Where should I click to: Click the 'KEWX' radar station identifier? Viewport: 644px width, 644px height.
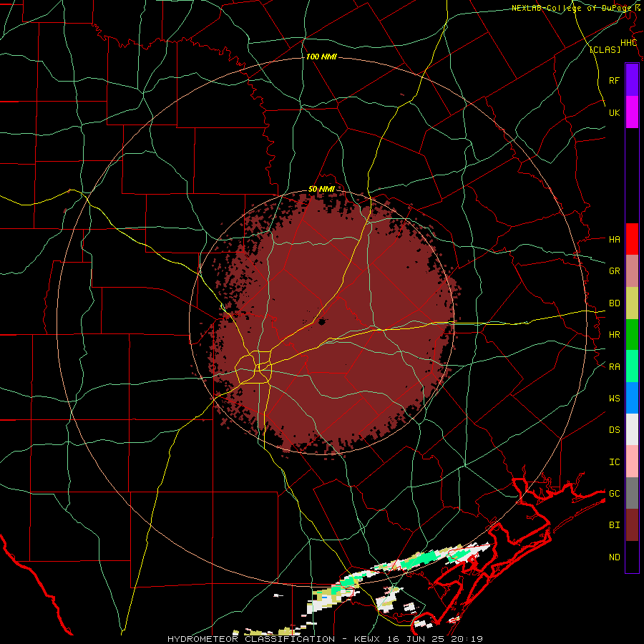(x=367, y=639)
